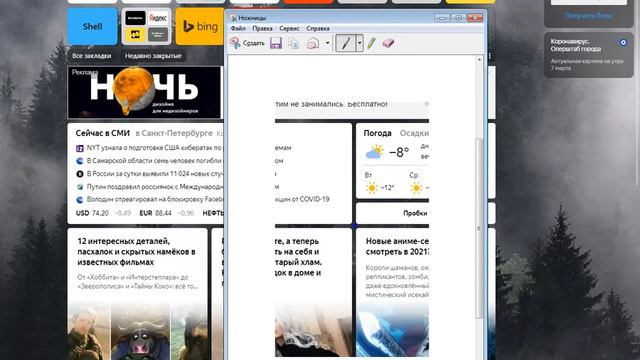Open the bing bookmark tile in browser
This screenshot has width=640, height=360.
click(x=200, y=27)
